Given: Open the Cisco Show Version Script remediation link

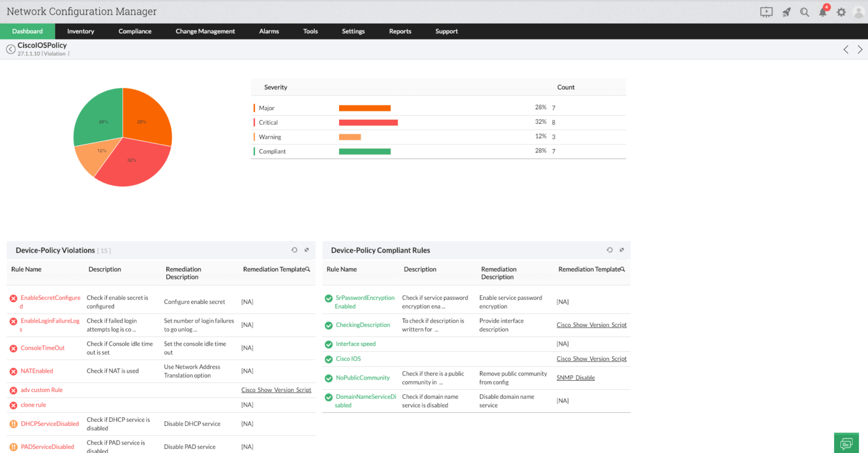Looking at the screenshot, I should pyautogui.click(x=276, y=390).
